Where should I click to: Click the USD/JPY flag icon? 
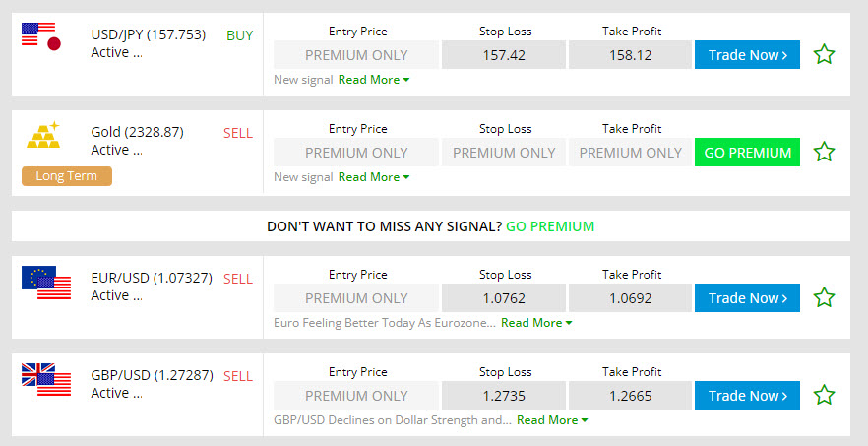pyautogui.click(x=41, y=36)
